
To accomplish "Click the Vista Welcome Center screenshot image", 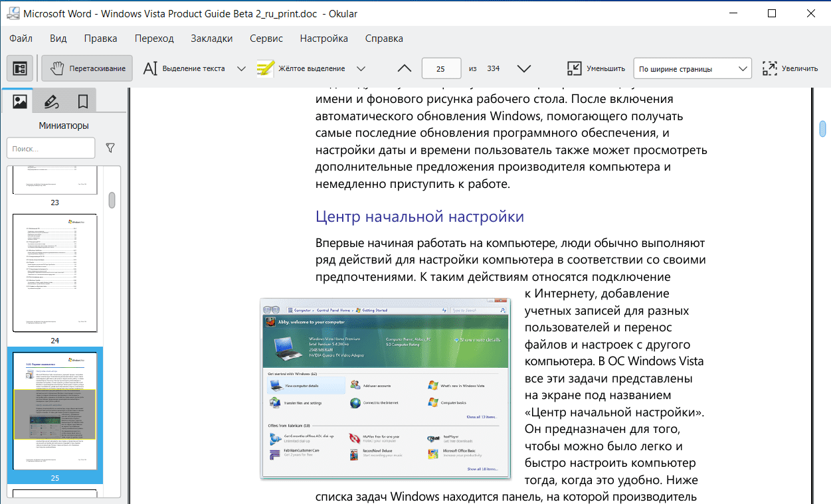I will pos(385,389).
